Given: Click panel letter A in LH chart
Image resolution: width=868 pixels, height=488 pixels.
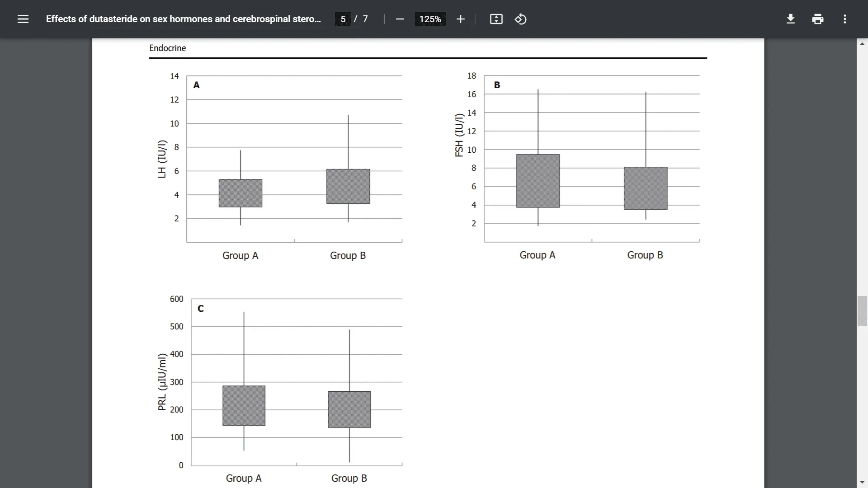Looking at the screenshot, I should pos(196,85).
